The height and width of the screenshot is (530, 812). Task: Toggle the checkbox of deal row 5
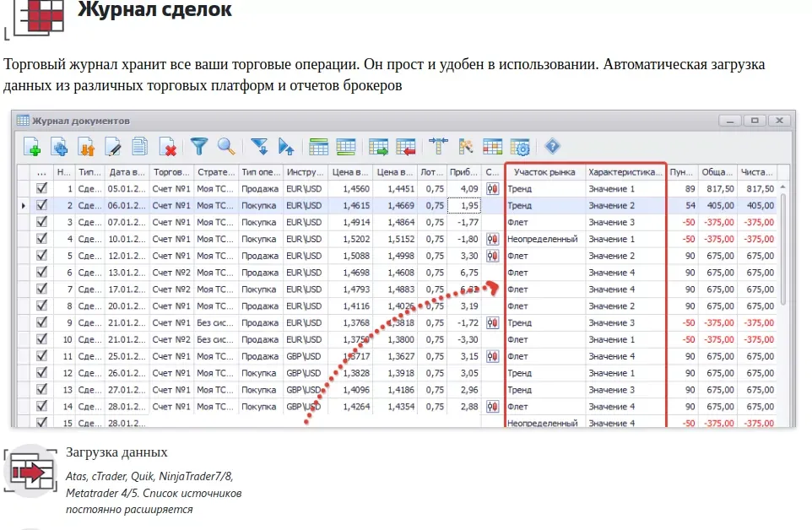click(x=42, y=256)
